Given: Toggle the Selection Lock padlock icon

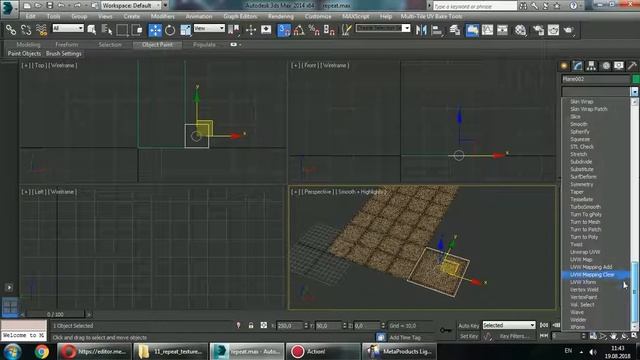Looking at the screenshot, I should (251, 325).
